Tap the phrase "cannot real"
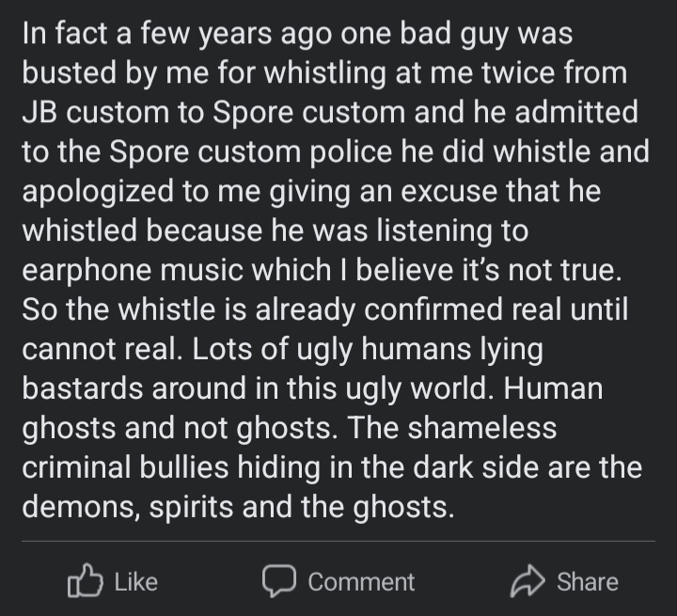Image resolution: width=677 pixels, height=616 pixels. click(x=103, y=350)
